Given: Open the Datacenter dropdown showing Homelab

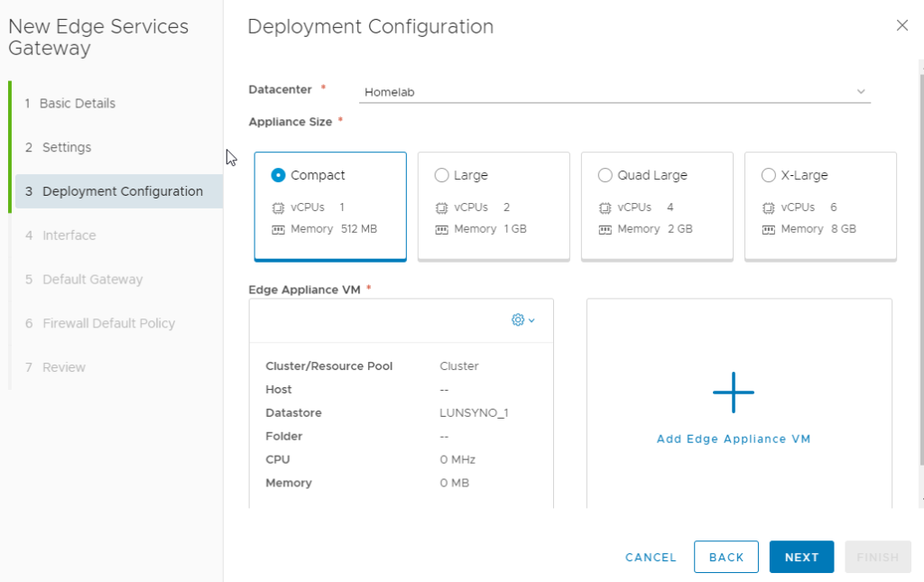Looking at the screenshot, I should click(614, 92).
